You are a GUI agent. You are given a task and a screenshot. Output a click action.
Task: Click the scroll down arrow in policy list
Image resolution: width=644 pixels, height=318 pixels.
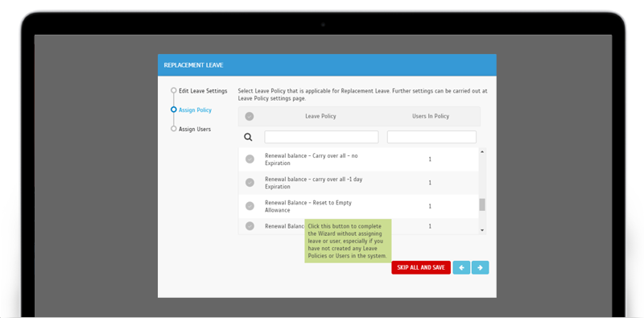point(482,230)
